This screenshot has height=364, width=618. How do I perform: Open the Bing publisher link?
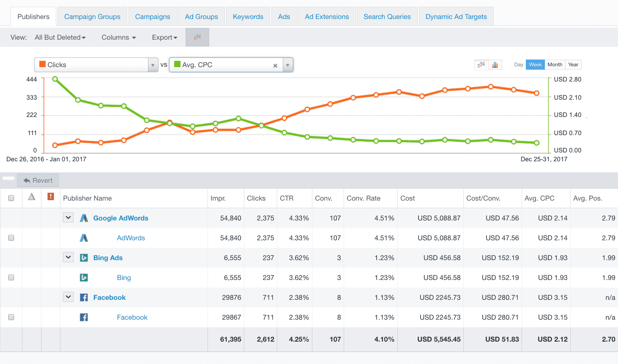(124, 277)
